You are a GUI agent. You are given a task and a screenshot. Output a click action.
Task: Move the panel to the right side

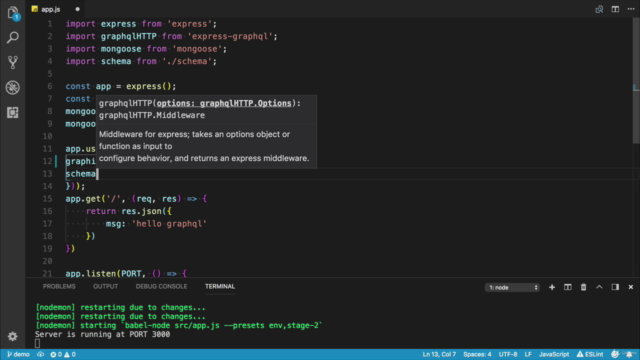615,287
